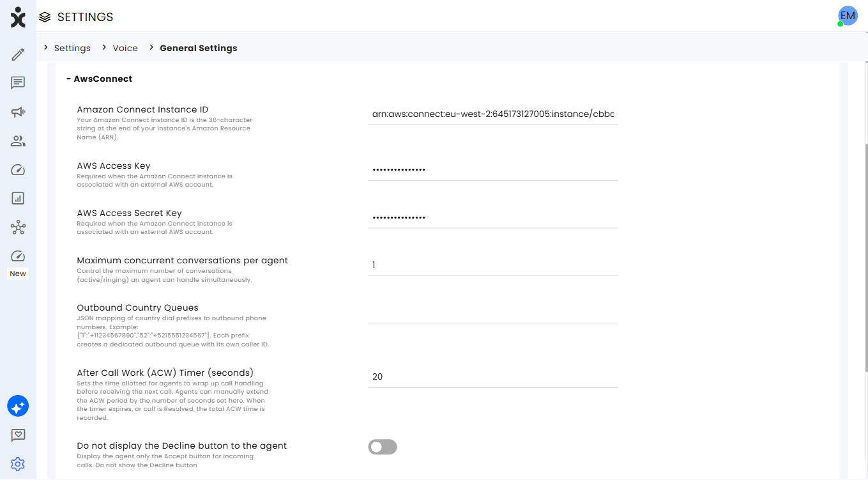Screen dimensions: 868x480
Task: Open the blue sparkle AI assistant icon
Action: coord(18,406)
